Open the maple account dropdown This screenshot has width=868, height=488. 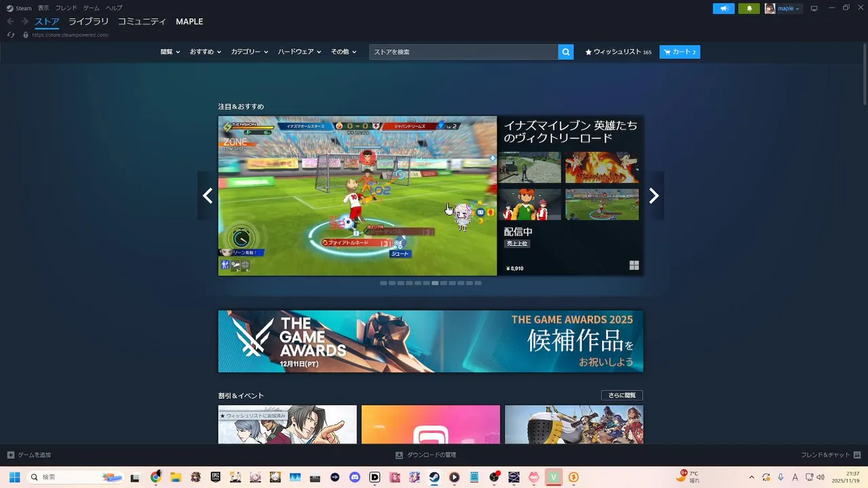tap(789, 8)
